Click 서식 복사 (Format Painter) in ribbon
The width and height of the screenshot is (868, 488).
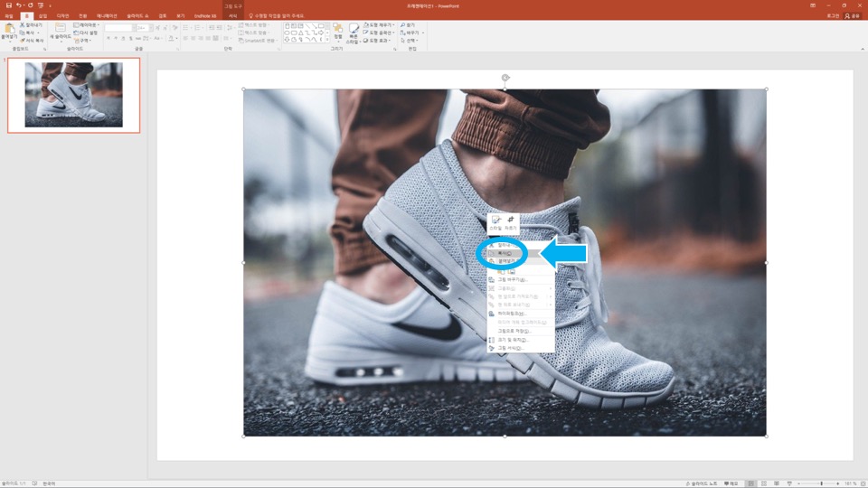tap(32, 41)
